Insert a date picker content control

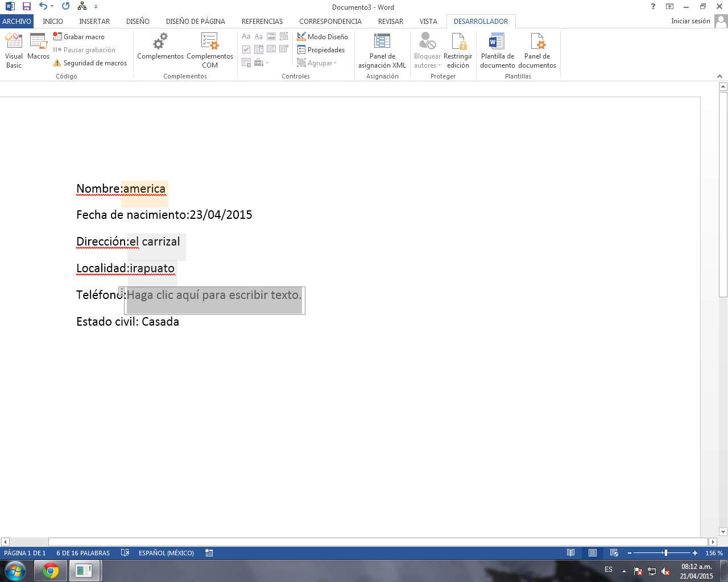[x=284, y=49]
